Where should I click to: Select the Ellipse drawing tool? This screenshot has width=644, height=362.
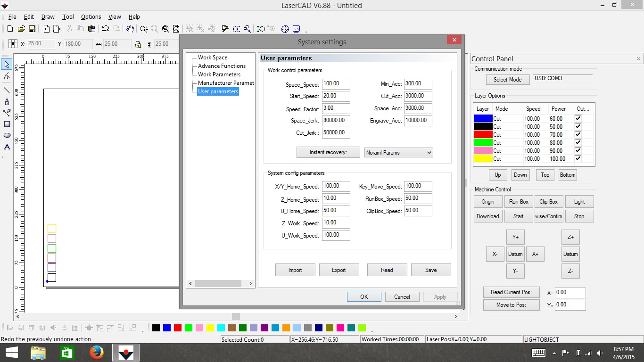[7, 135]
